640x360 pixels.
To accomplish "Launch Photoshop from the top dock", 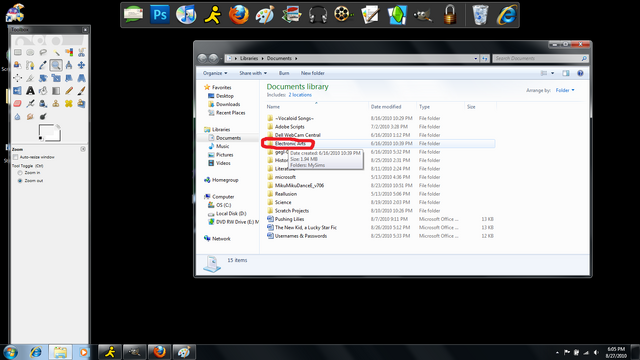I will [160, 15].
